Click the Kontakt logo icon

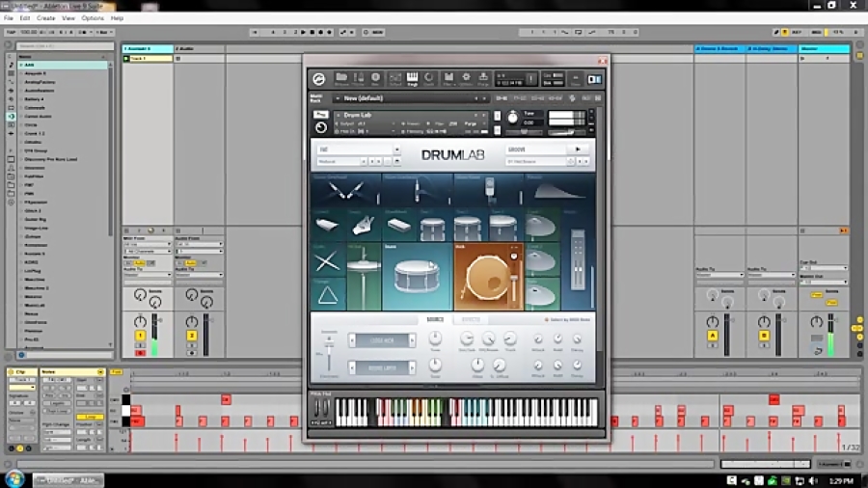319,79
